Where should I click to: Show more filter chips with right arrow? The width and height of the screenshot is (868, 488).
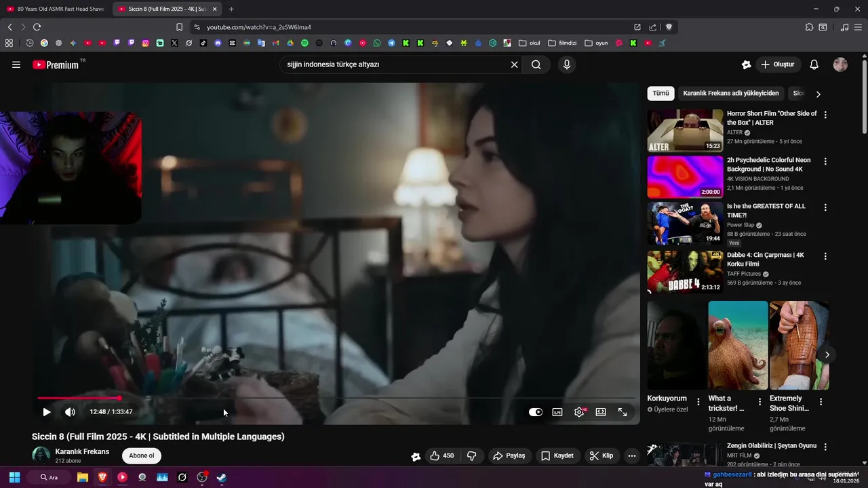tap(818, 94)
